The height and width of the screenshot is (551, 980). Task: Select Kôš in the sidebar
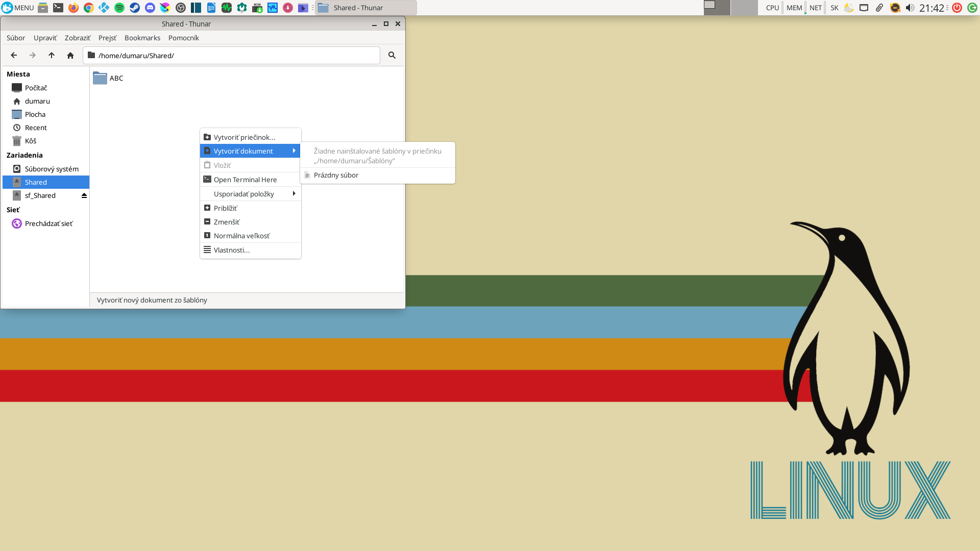(46, 141)
